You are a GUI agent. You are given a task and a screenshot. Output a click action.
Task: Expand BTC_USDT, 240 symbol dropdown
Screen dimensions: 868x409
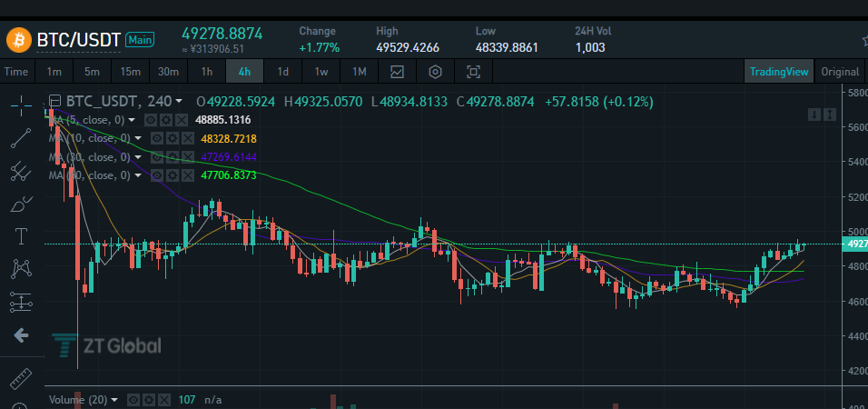[179, 102]
